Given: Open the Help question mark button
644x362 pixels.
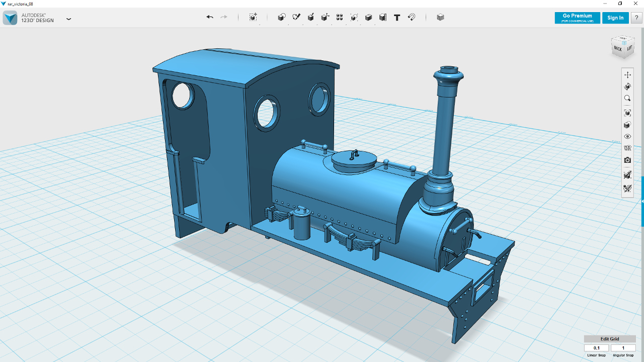Looking at the screenshot, I should pos(636,18).
